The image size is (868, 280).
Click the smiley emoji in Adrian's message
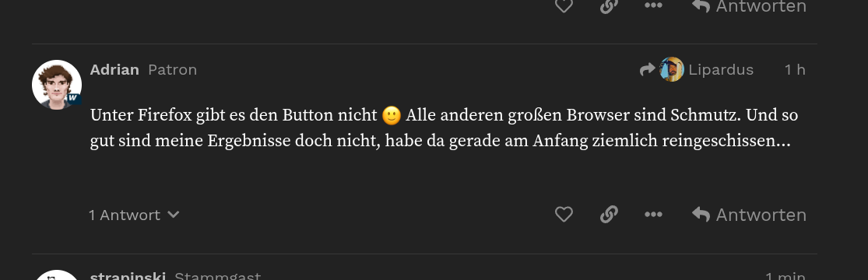click(x=392, y=116)
